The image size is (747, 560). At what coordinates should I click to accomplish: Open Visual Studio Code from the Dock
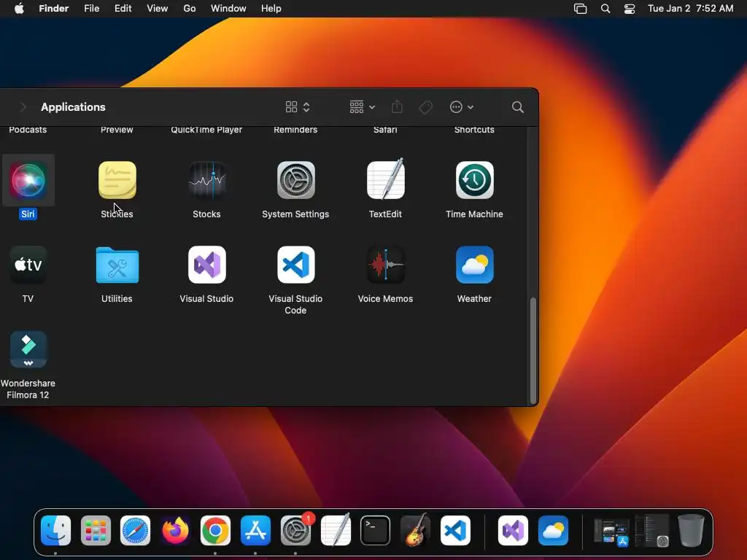coord(455,531)
